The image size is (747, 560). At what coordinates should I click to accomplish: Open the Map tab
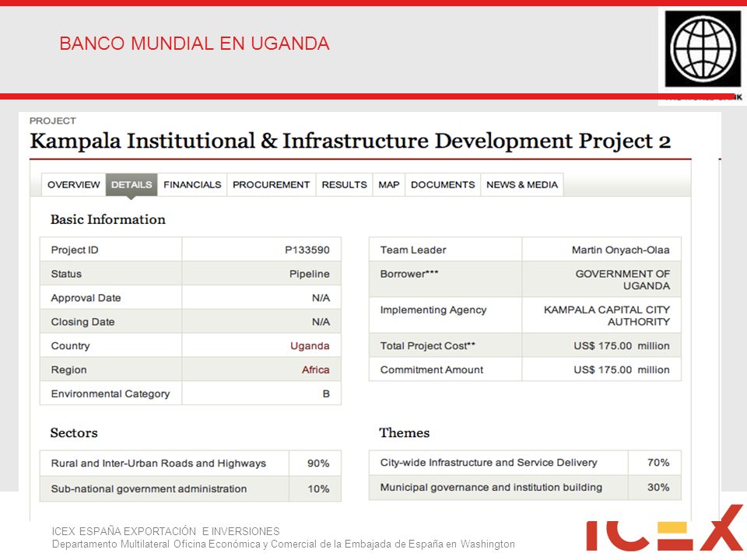point(389,185)
